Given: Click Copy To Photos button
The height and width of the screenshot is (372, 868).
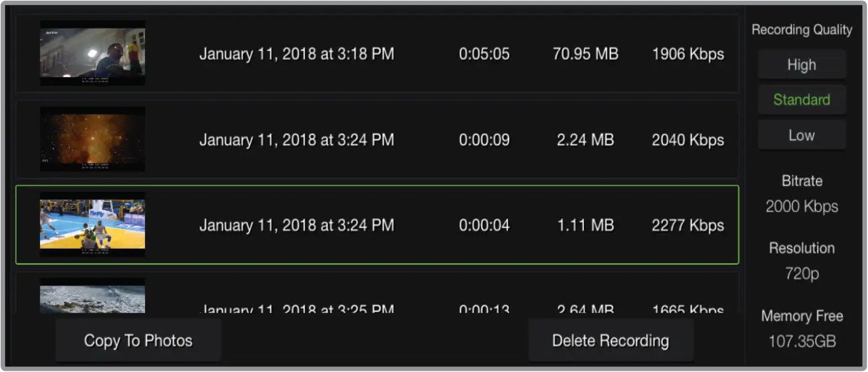Looking at the screenshot, I should (138, 341).
